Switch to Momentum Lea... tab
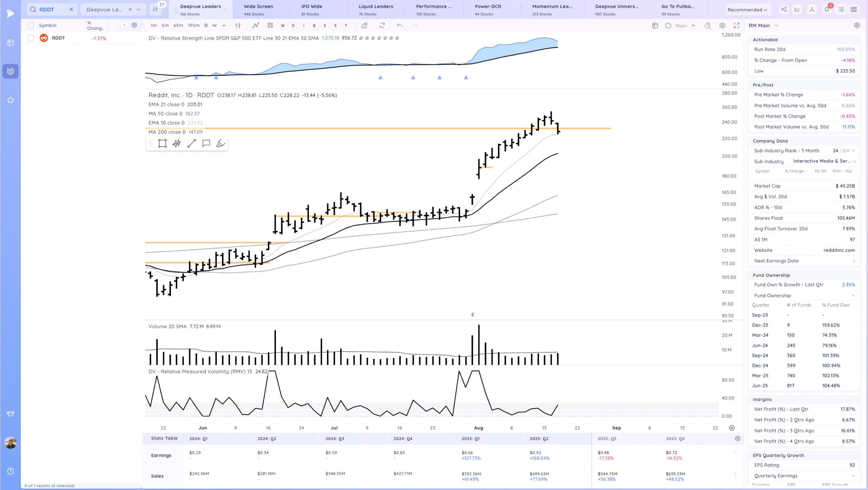Viewport: 868px width, 490px height. pos(552,10)
